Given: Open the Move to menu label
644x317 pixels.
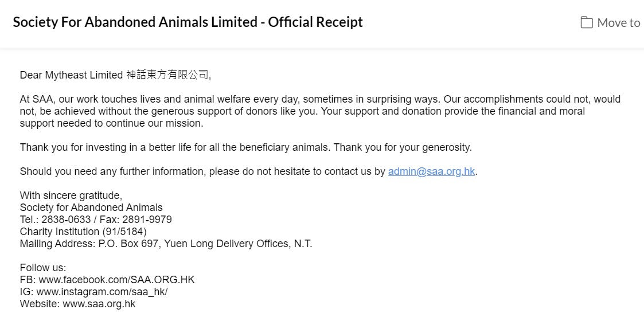Looking at the screenshot, I should tap(618, 23).
